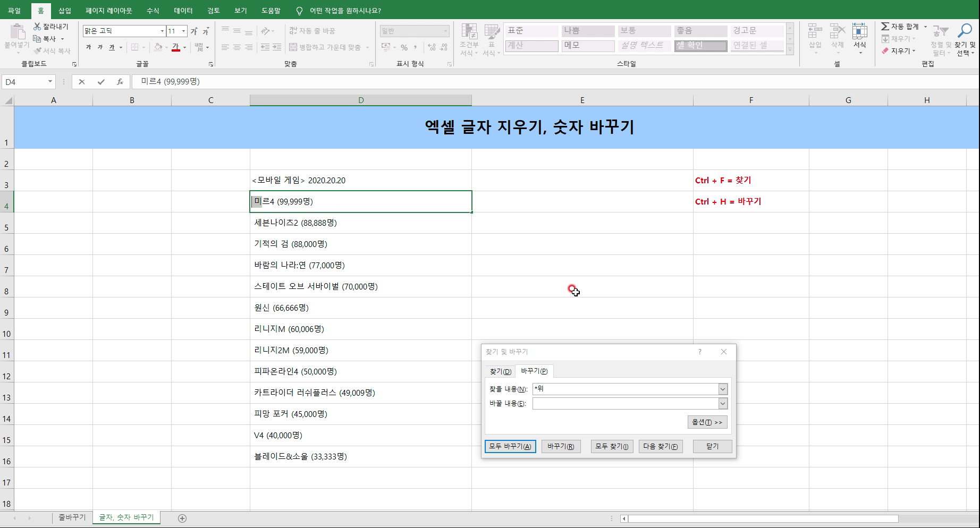Click the increase indent icon
The height and width of the screenshot is (528, 980).
point(277,47)
